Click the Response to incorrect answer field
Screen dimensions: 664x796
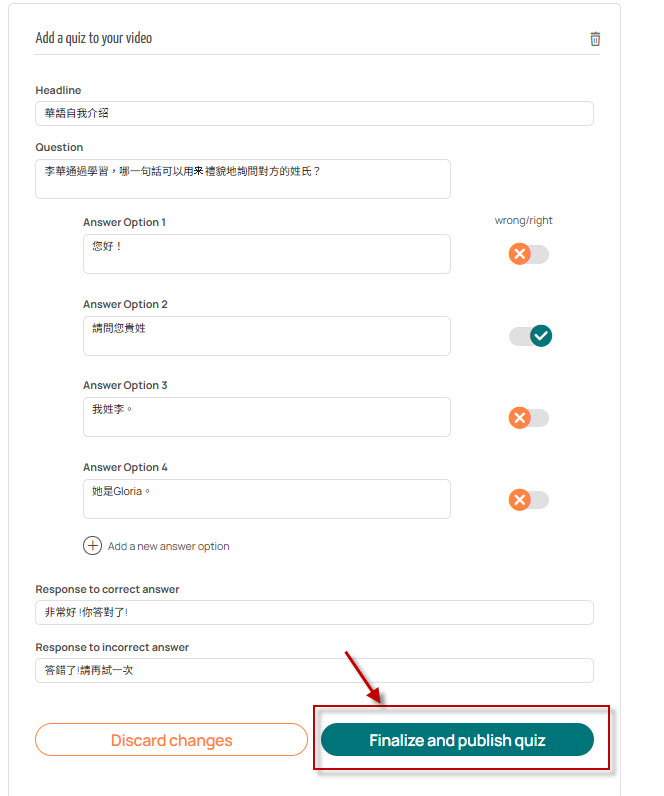tap(314, 670)
